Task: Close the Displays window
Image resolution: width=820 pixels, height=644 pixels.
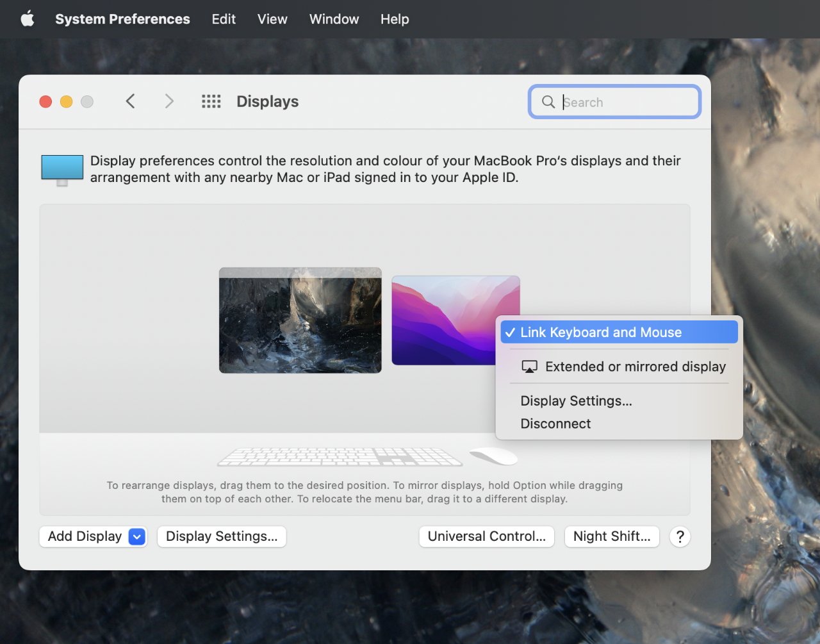Action: (45, 101)
